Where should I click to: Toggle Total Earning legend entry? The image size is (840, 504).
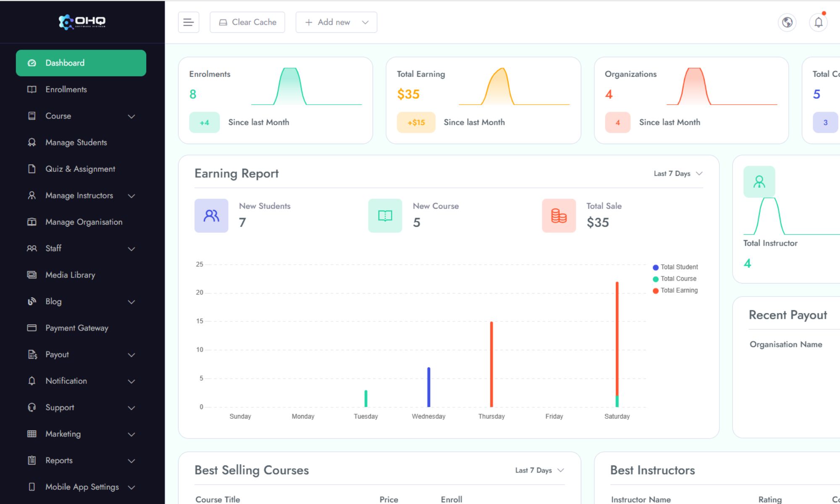675,291
